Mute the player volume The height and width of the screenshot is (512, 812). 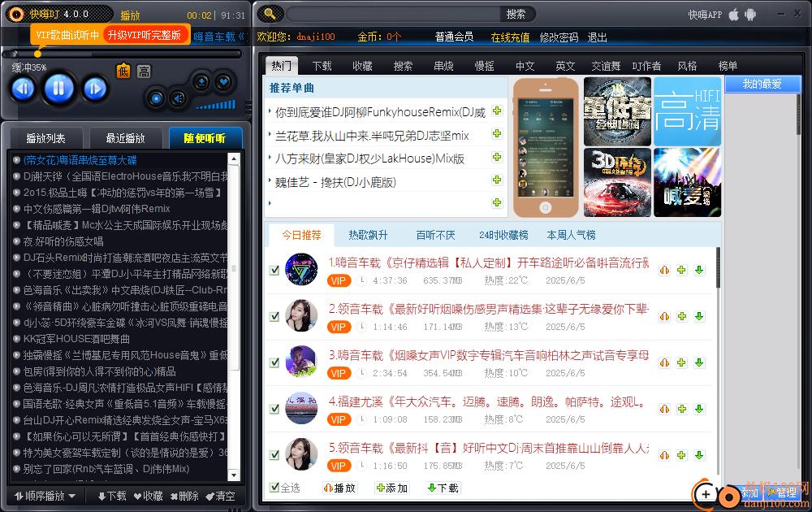coord(178,98)
